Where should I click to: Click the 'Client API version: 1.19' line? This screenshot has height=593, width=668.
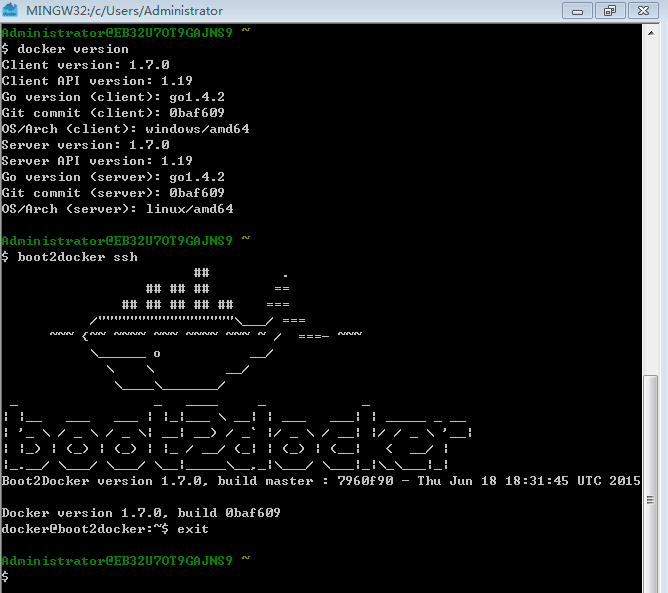[x=97, y=81]
